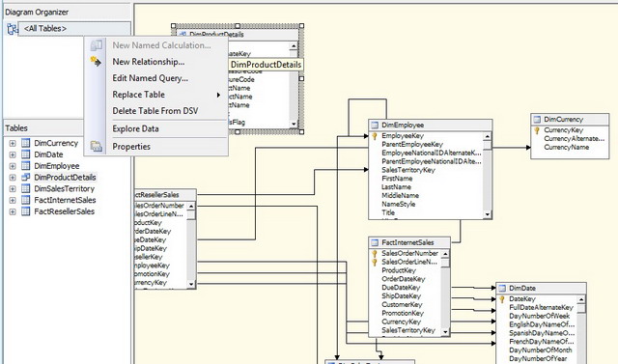618x364 pixels.
Task: Click the DimProductDetails scrollbar down arrow
Action: coord(294,124)
